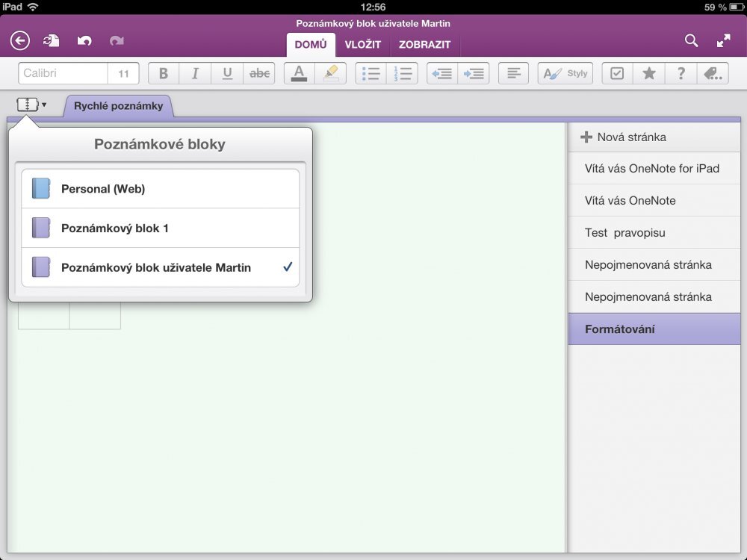Insert a To Do tag checkbox icon
This screenshot has height=560, width=747.
pyautogui.click(x=617, y=72)
